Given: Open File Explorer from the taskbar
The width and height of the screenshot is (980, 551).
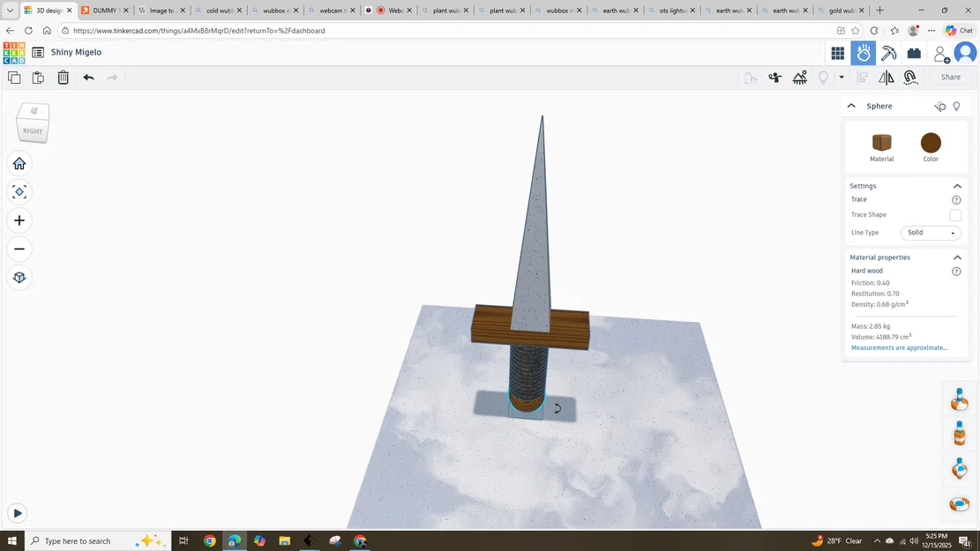Looking at the screenshot, I should click(x=284, y=541).
